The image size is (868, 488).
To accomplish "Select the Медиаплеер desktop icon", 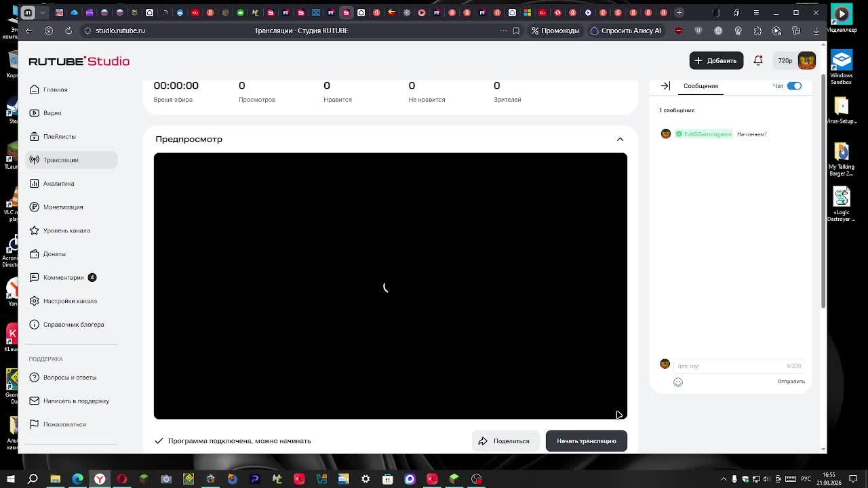I will coord(842,18).
